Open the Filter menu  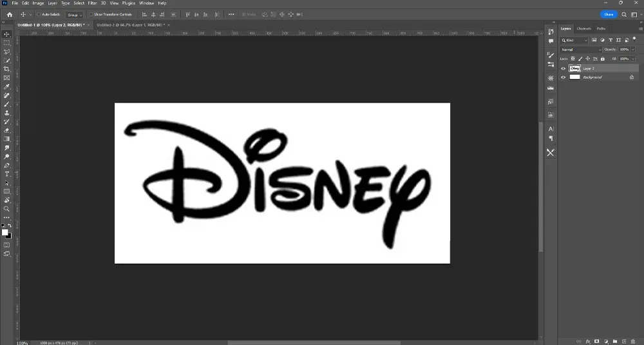tap(92, 3)
